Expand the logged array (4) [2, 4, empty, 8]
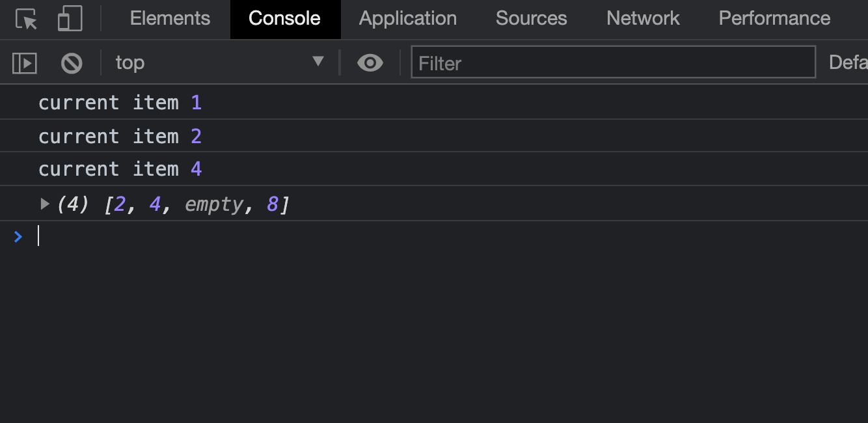The height and width of the screenshot is (423, 868). tap(45, 204)
